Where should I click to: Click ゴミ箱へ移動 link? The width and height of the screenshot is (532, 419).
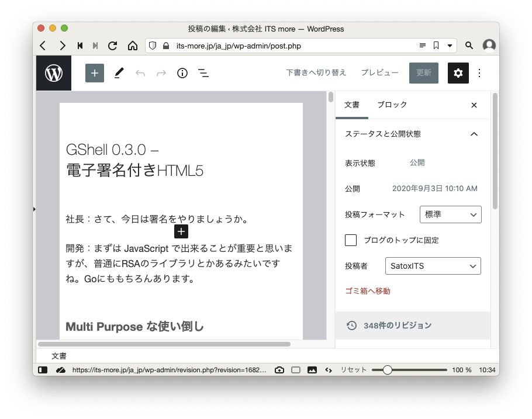pos(368,291)
